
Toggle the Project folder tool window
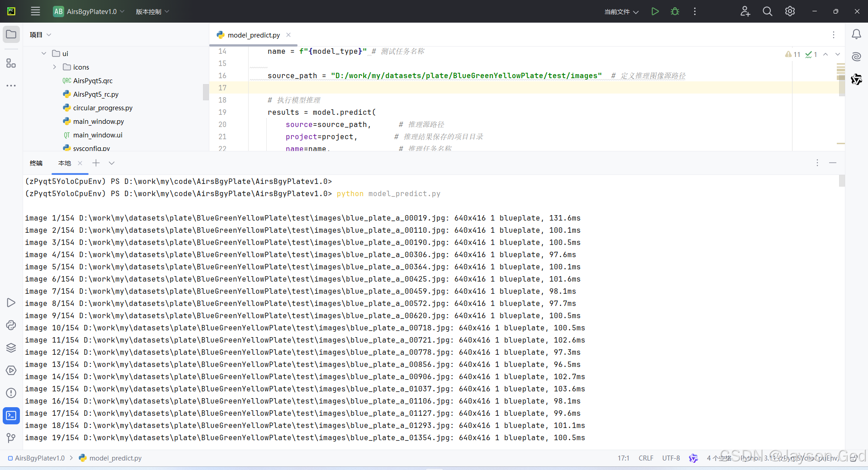11,34
